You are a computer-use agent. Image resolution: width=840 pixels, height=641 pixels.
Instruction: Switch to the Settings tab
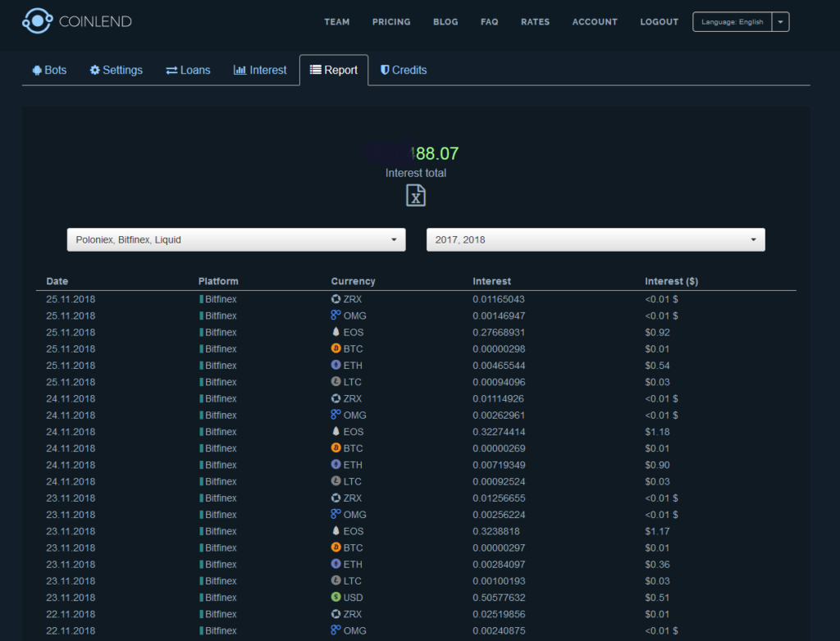coord(116,70)
